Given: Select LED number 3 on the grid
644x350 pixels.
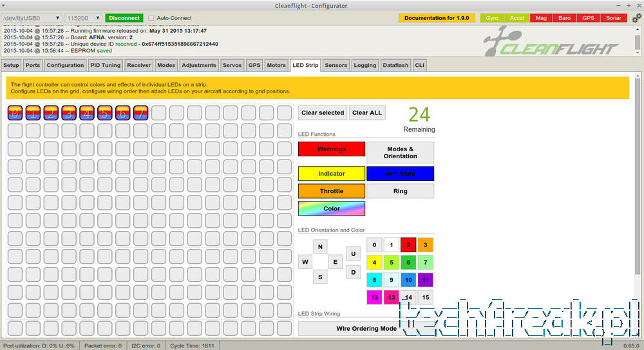Looking at the screenshot, I should point(69,113).
